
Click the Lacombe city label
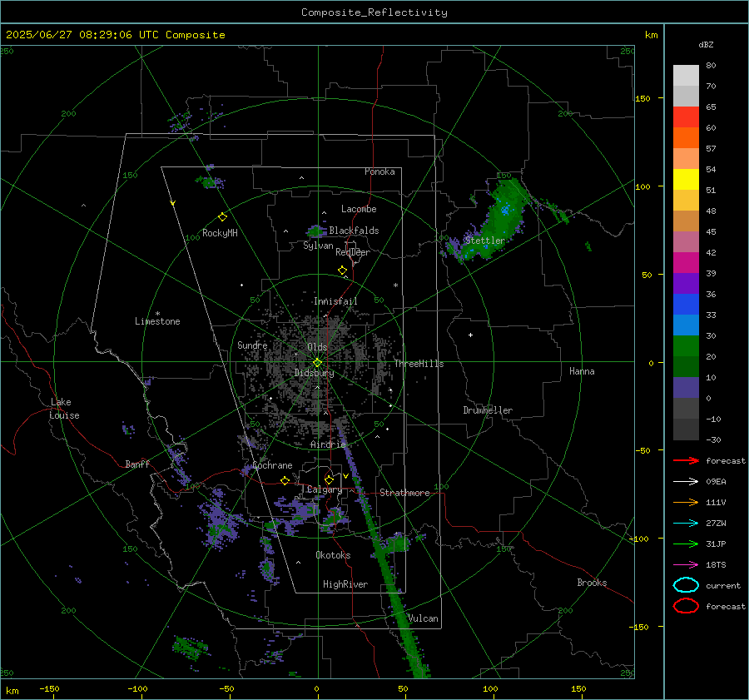click(359, 209)
